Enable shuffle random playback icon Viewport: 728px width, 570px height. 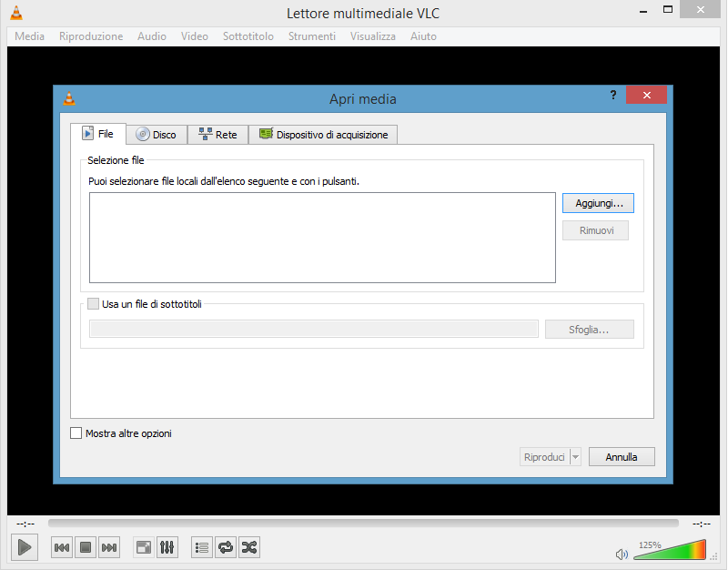(x=249, y=547)
